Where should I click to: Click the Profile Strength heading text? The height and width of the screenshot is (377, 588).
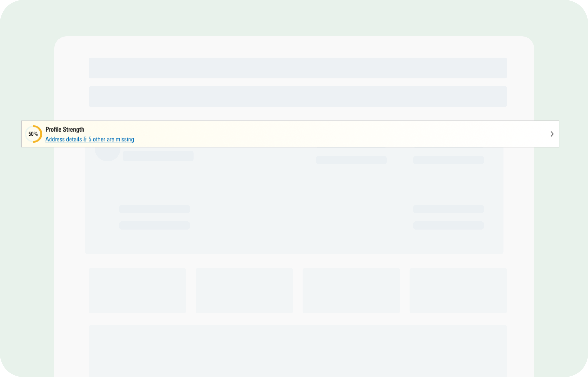pyautogui.click(x=65, y=129)
